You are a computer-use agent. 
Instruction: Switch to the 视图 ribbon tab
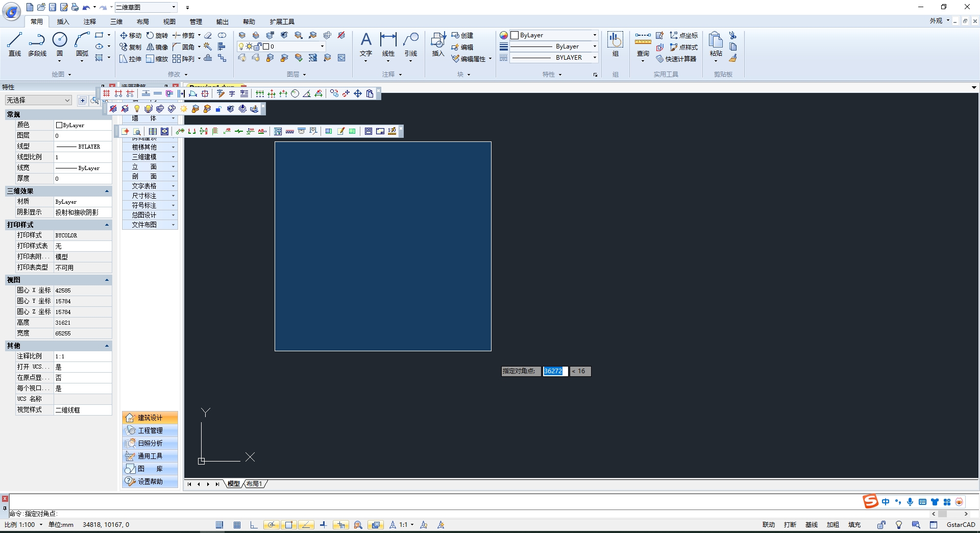pyautogui.click(x=169, y=21)
